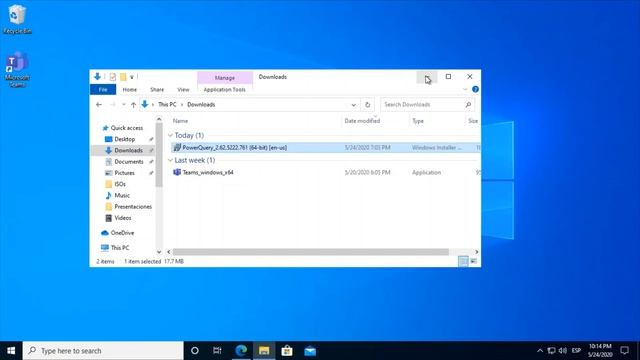Expand the address bar history dropdown
The width and height of the screenshot is (640, 360).
click(353, 104)
